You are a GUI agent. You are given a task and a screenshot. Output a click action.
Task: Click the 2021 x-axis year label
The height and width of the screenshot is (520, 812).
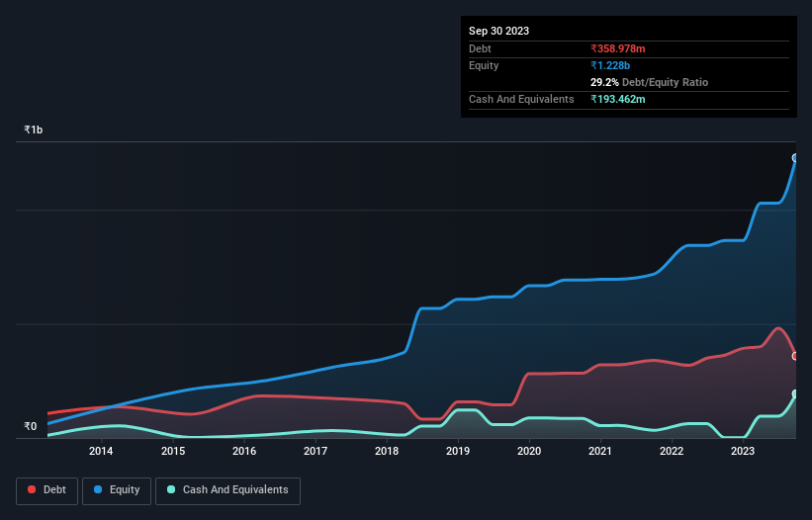[600, 451]
